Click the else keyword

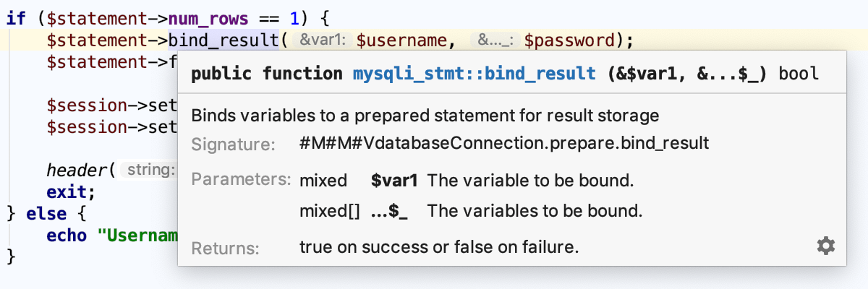coord(46,214)
